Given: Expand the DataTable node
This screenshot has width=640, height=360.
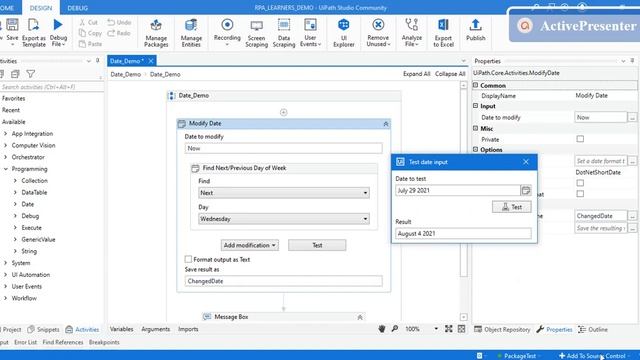Looking at the screenshot, I should click(x=15, y=192).
